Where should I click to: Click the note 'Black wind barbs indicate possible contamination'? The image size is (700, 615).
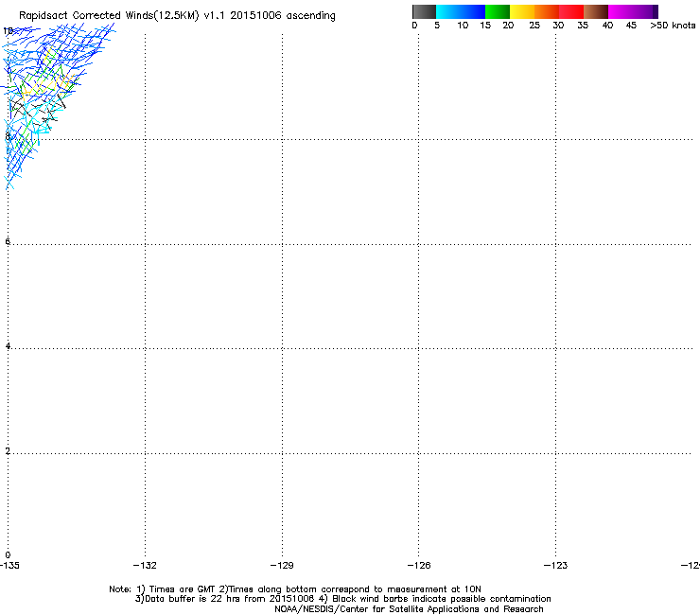[x=442, y=599]
